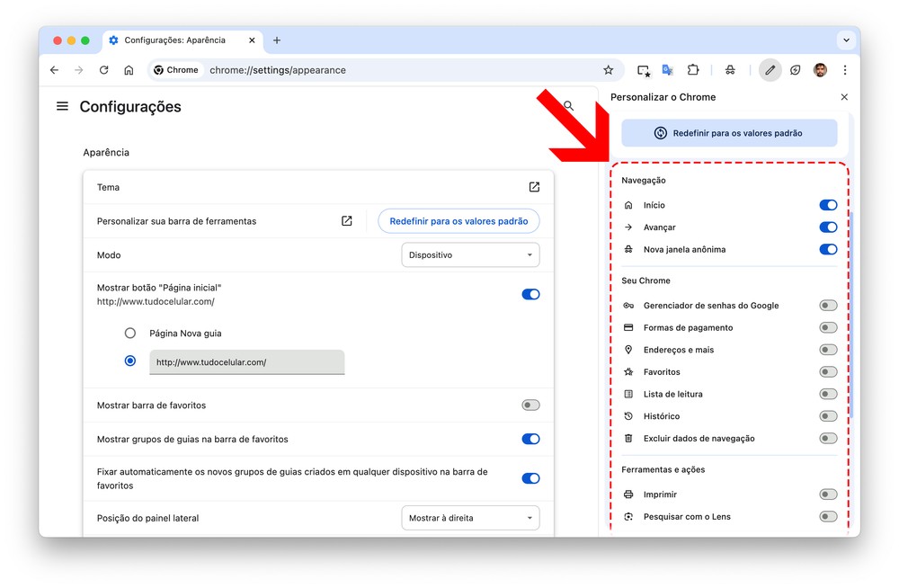Expand the tab search chevron in tab strip

point(846,40)
